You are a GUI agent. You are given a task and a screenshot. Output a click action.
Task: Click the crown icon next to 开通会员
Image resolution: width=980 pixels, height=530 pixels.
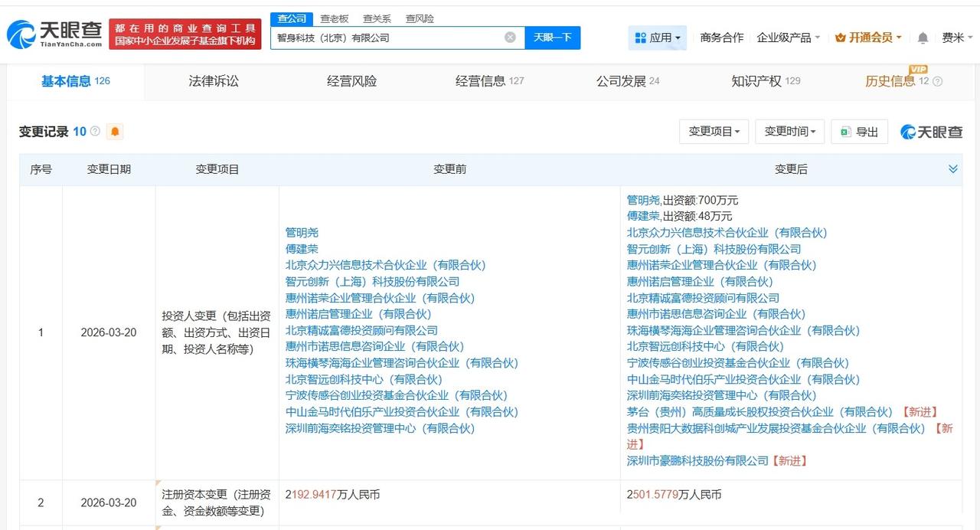click(839, 37)
